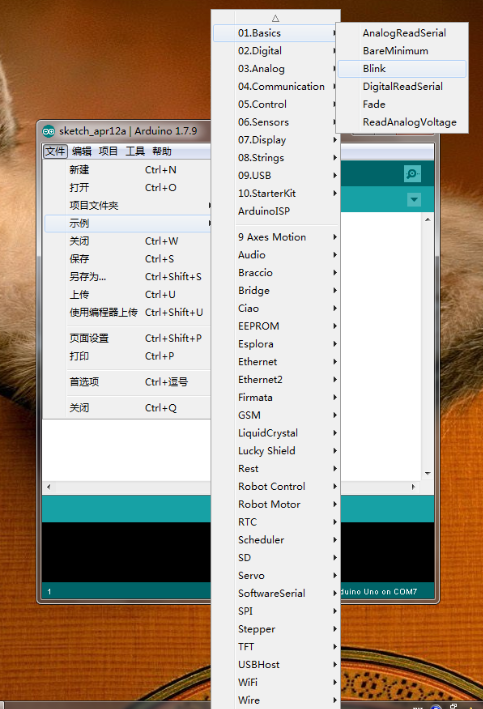The height and width of the screenshot is (709, 483).
Task: Expand the Stepper library examples
Action: [275, 629]
